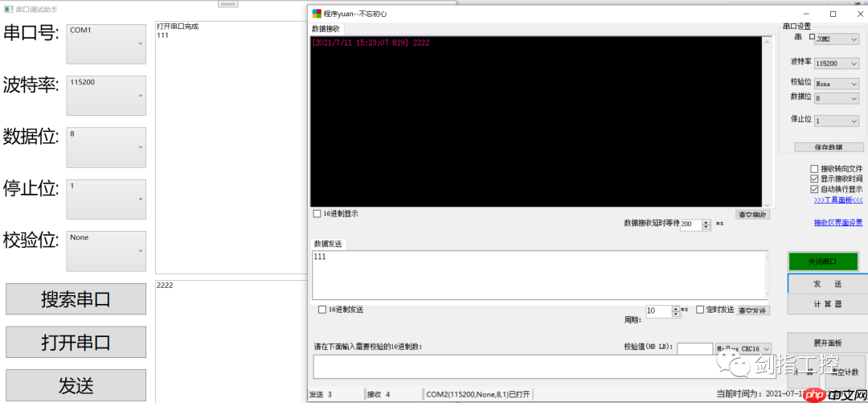Click the 周期 10 input field
The width and height of the screenshot is (868, 403).
point(659,311)
